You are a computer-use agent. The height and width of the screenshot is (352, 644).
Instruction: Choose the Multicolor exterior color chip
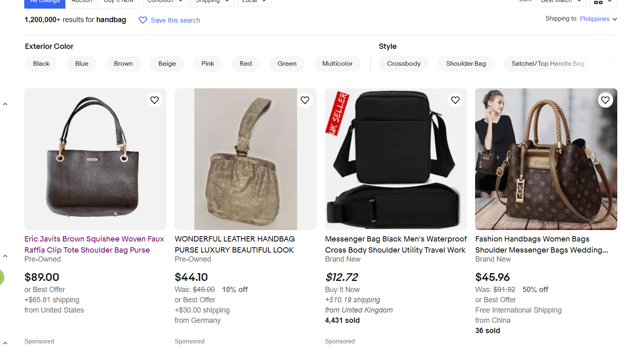337,64
